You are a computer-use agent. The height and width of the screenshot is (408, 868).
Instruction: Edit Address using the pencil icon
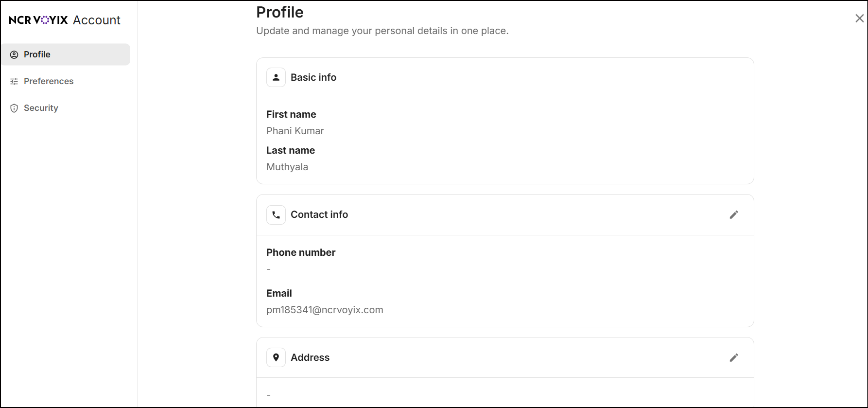coord(734,357)
